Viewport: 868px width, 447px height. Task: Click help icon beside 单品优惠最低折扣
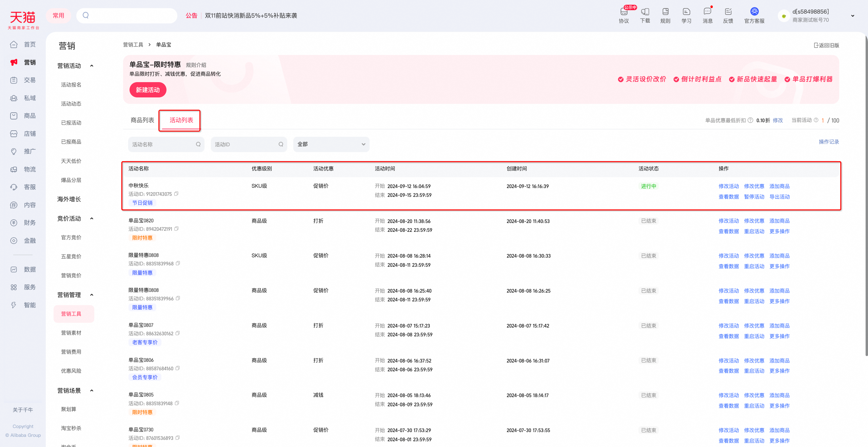coord(750,120)
